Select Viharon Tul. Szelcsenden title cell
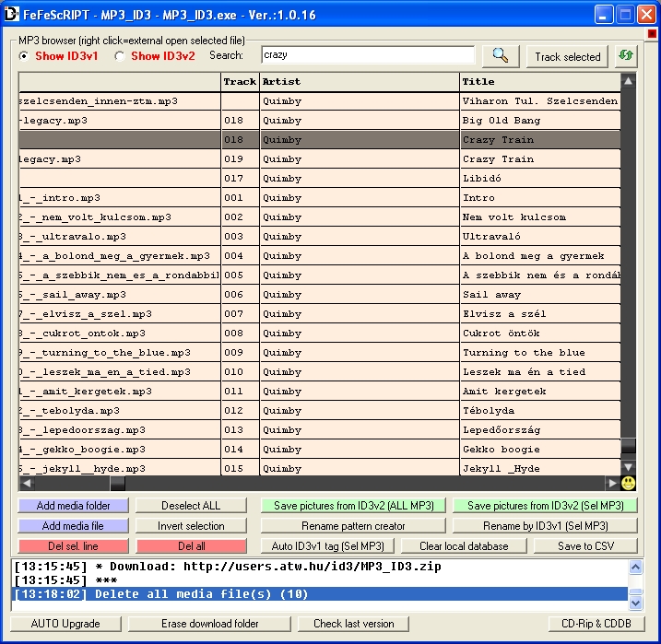The height and width of the screenshot is (644, 661). [540, 101]
